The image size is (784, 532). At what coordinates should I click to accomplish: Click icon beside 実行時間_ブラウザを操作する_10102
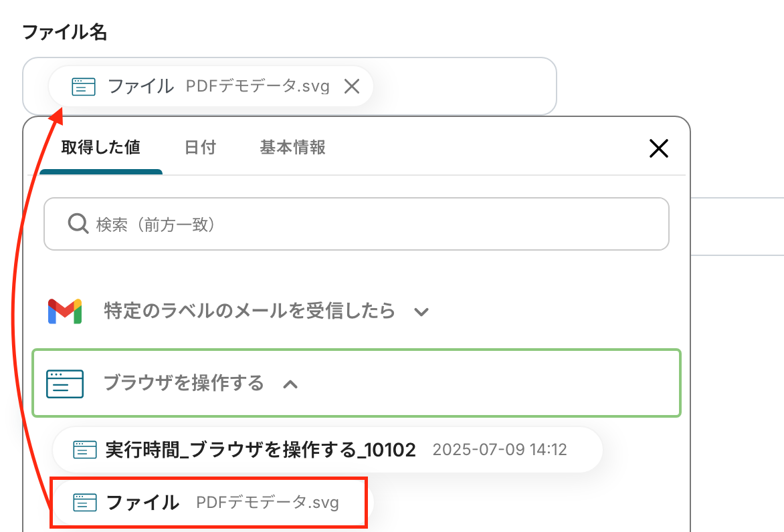(x=85, y=450)
